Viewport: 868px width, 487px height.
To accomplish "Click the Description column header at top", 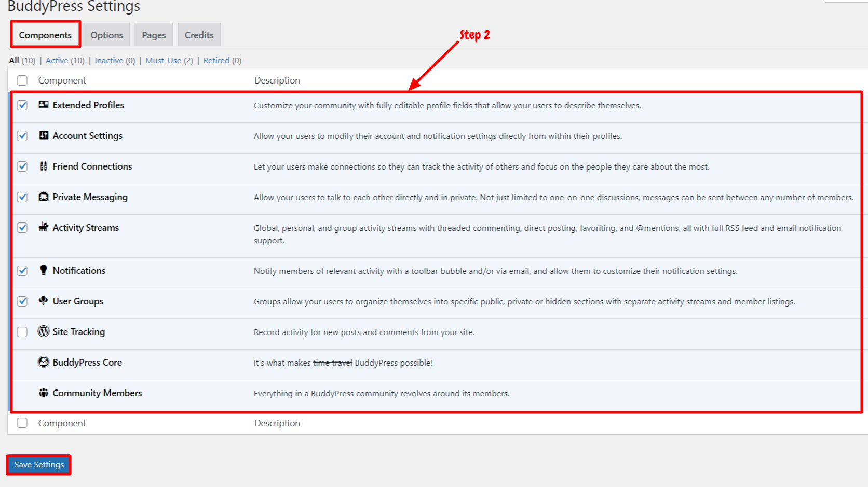I will [277, 80].
